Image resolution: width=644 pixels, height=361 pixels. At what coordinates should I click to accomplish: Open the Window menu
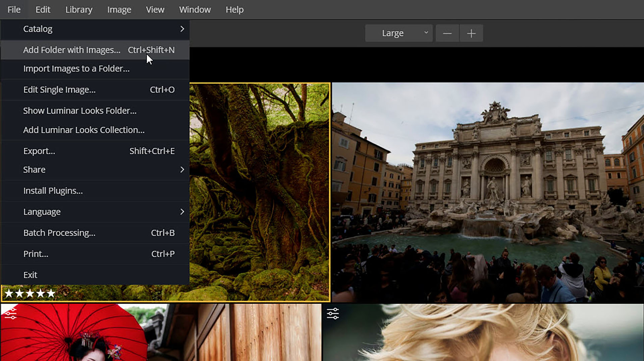coord(195,10)
